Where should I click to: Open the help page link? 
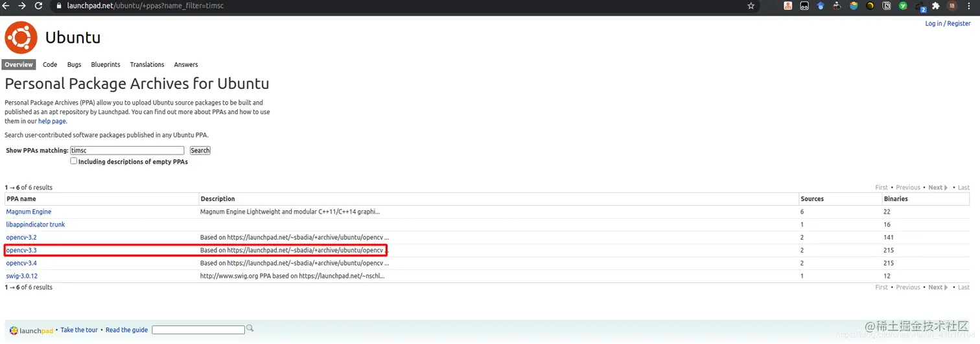tap(52, 121)
